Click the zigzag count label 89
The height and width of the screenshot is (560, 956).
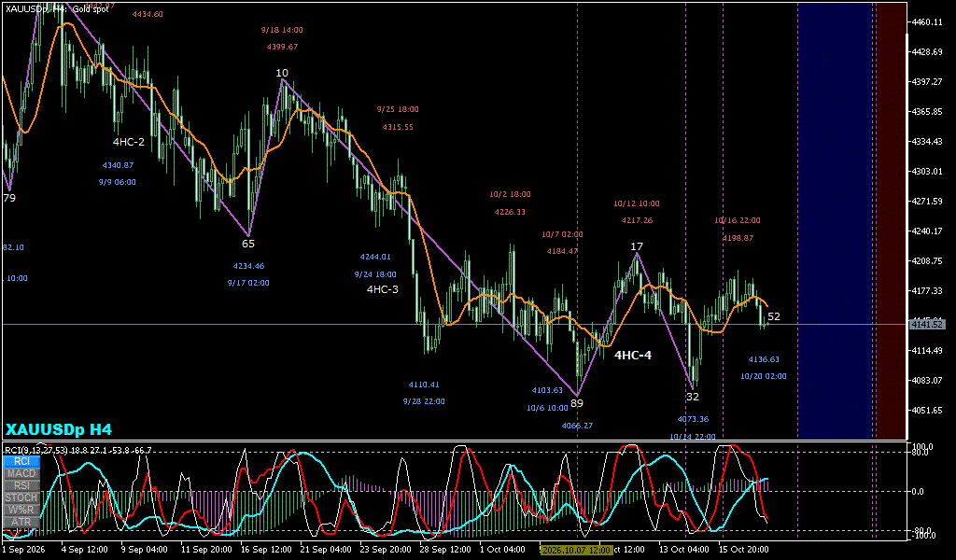coord(577,403)
